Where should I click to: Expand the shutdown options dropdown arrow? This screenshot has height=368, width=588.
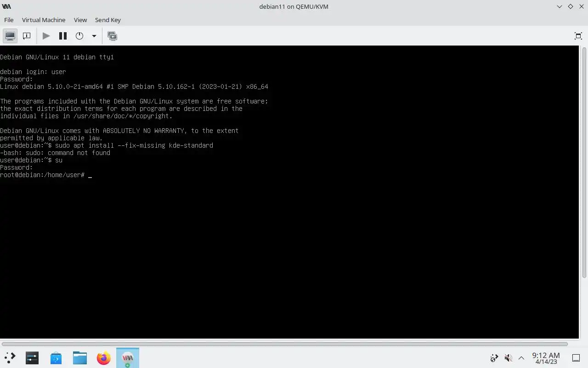pyautogui.click(x=94, y=36)
